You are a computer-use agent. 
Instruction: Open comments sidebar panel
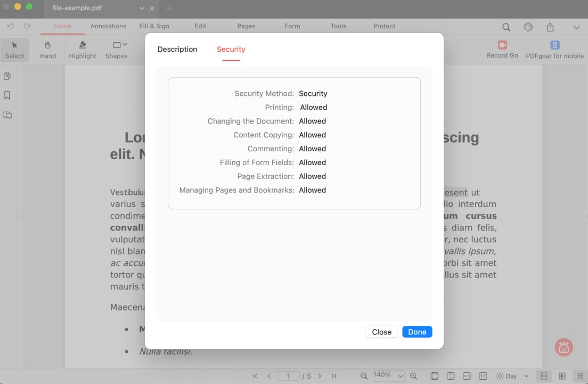coord(7,115)
